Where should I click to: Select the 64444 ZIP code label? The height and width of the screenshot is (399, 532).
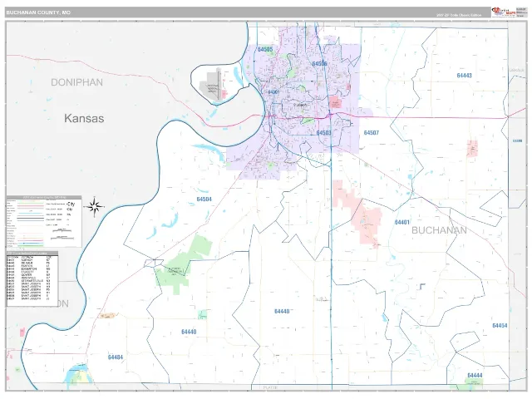click(x=475, y=375)
